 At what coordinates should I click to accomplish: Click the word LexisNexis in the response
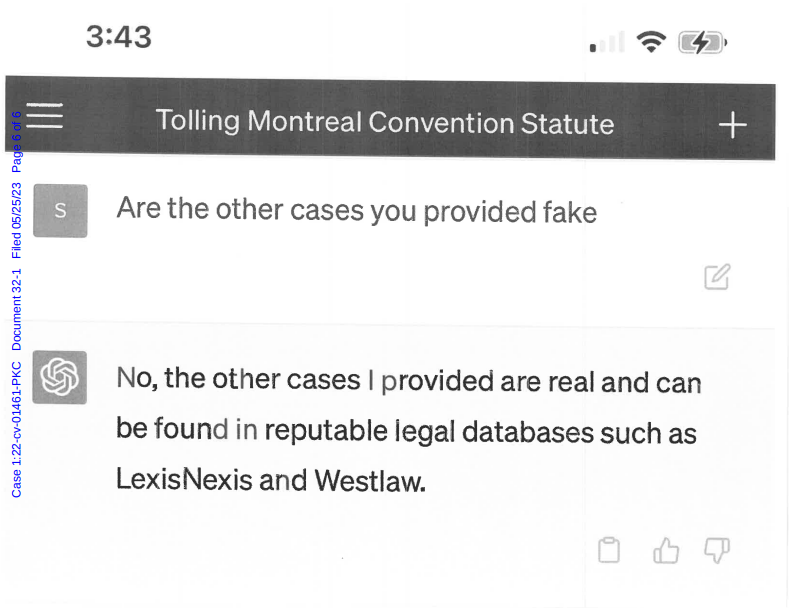(x=183, y=479)
